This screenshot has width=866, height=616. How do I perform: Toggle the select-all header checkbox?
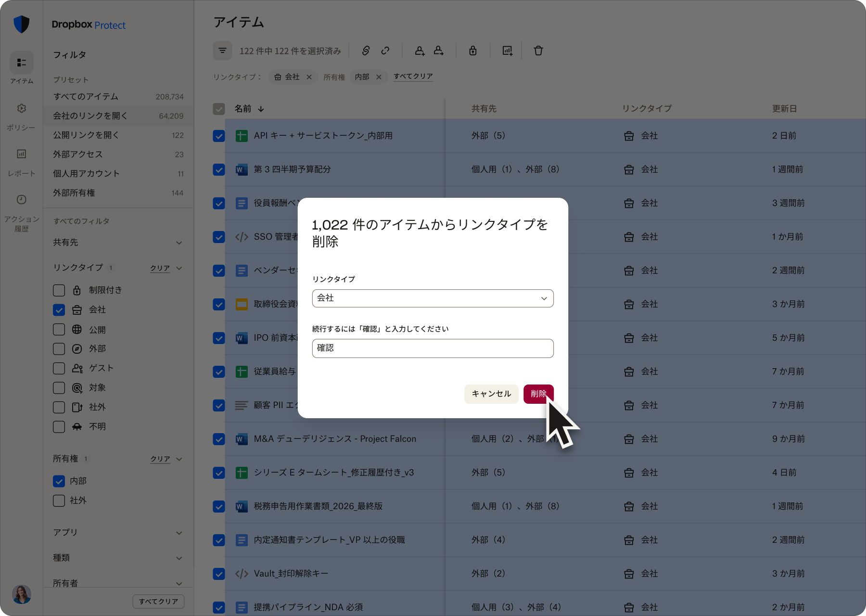219,109
